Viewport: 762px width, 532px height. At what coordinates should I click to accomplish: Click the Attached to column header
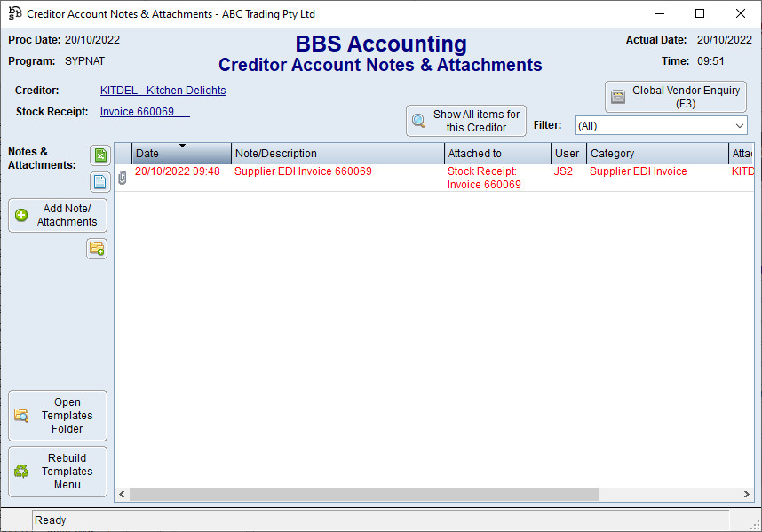coord(497,154)
